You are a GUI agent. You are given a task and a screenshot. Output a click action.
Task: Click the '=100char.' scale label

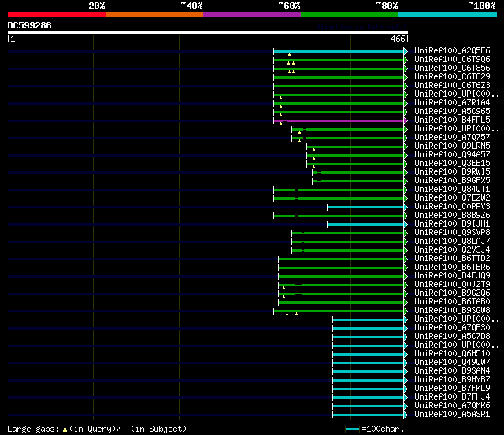click(x=383, y=429)
